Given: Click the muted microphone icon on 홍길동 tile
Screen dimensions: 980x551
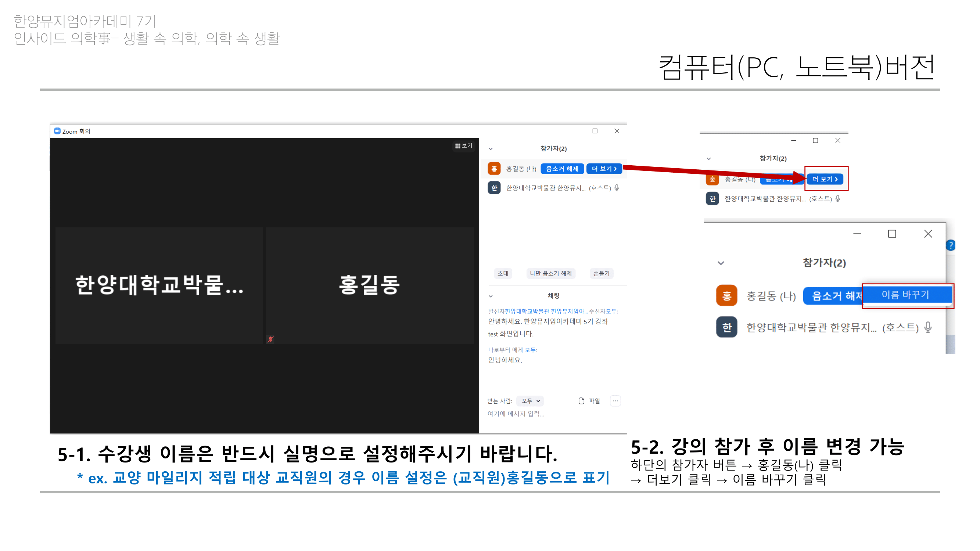Looking at the screenshot, I should (270, 339).
